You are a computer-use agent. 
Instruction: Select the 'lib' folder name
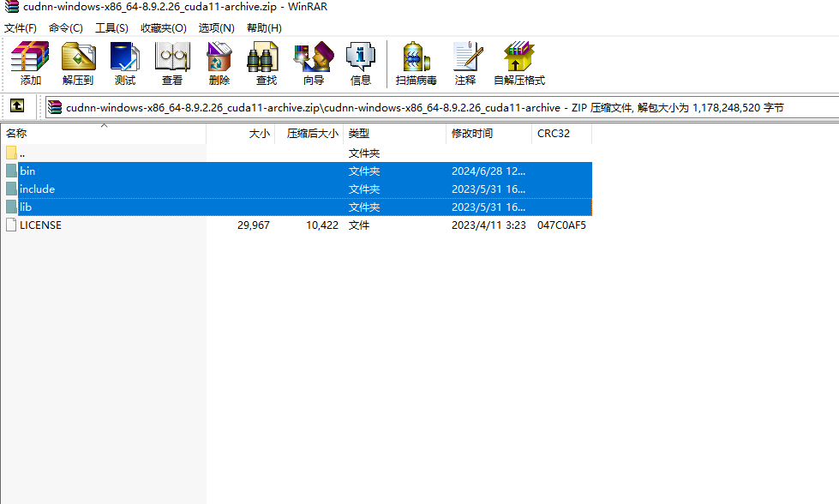click(26, 207)
